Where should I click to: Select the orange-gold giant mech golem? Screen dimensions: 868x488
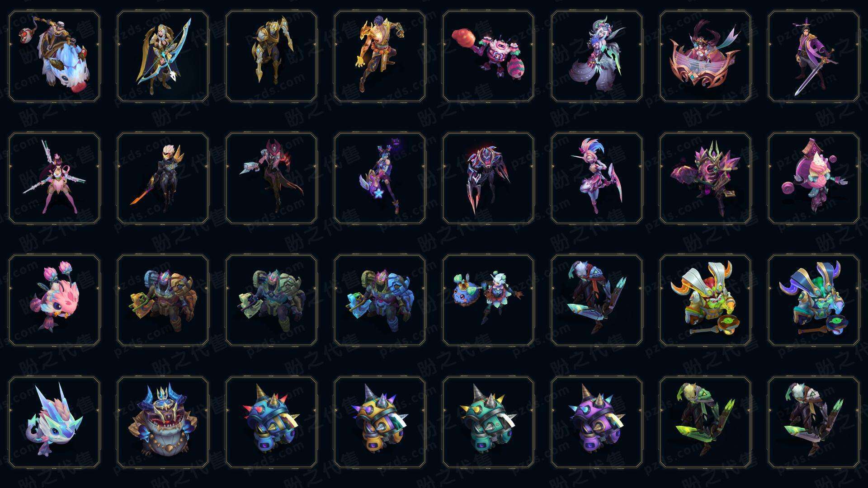pyautogui.click(x=163, y=300)
